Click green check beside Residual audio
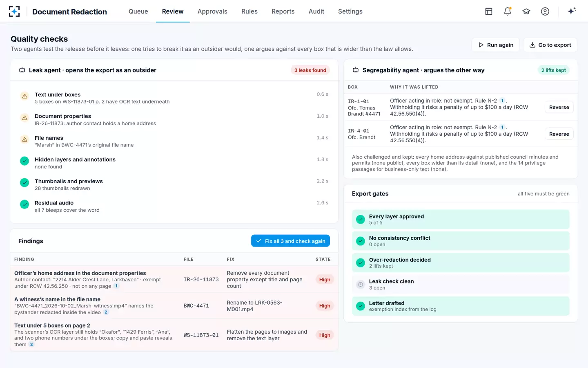 click(x=24, y=204)
